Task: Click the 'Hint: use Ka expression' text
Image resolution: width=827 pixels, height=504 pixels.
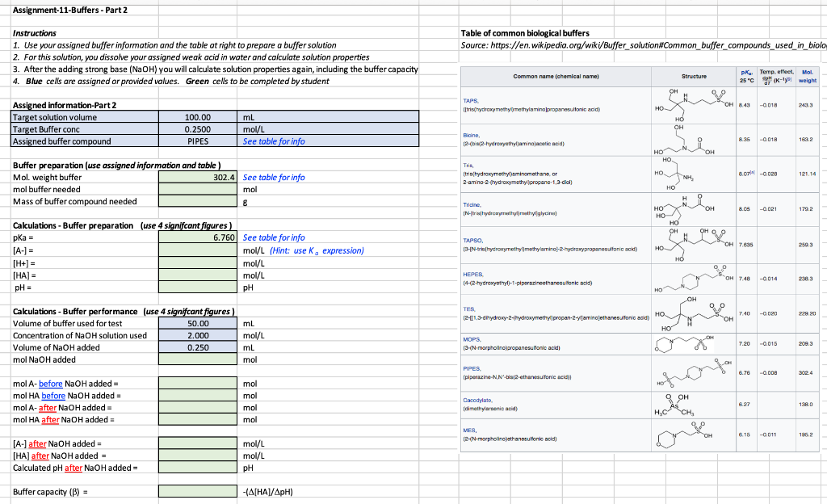Action: pyautogui.click(x=317, y=250)
